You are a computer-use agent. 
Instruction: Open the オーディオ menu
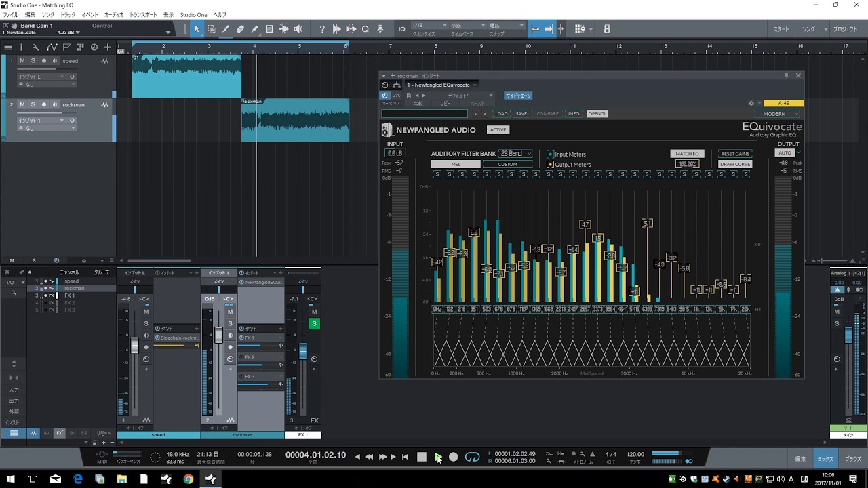click(x=114, y=14)
